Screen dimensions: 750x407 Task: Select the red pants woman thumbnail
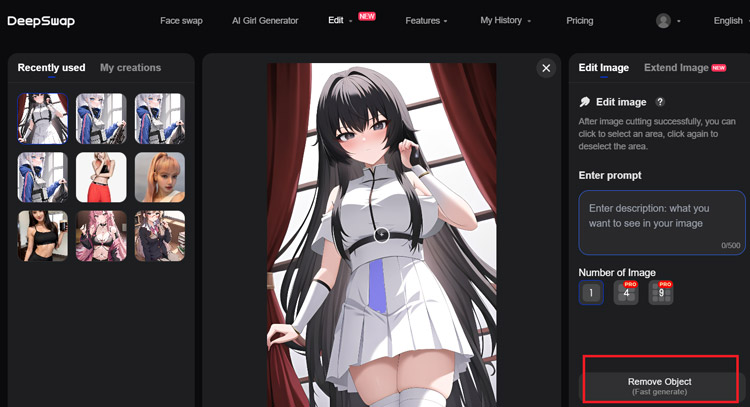click(101, 177)
